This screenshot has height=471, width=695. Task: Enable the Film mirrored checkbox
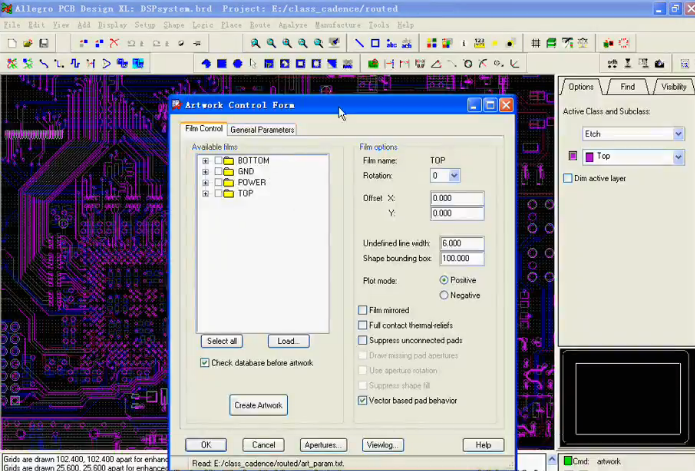(x=363, y=310)
